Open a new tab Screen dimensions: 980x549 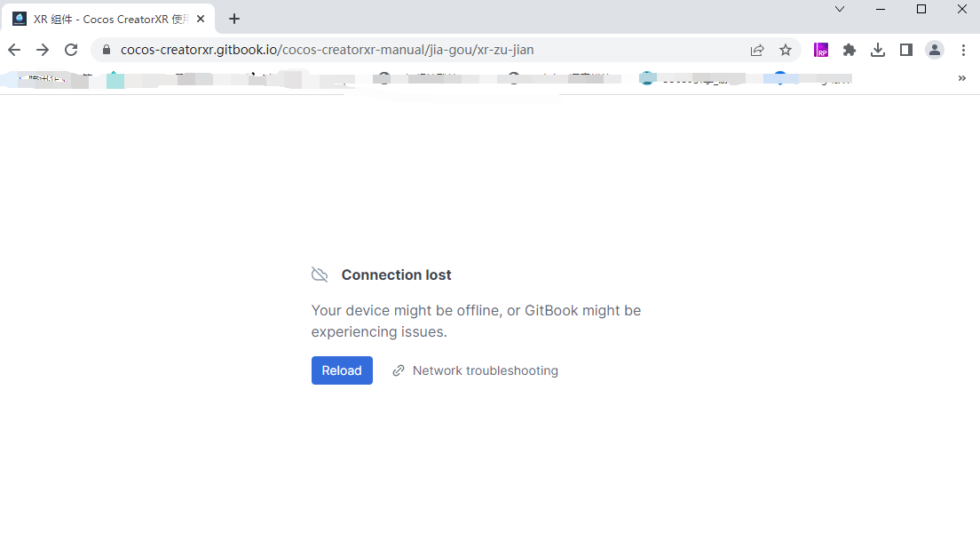click(234, 19)
